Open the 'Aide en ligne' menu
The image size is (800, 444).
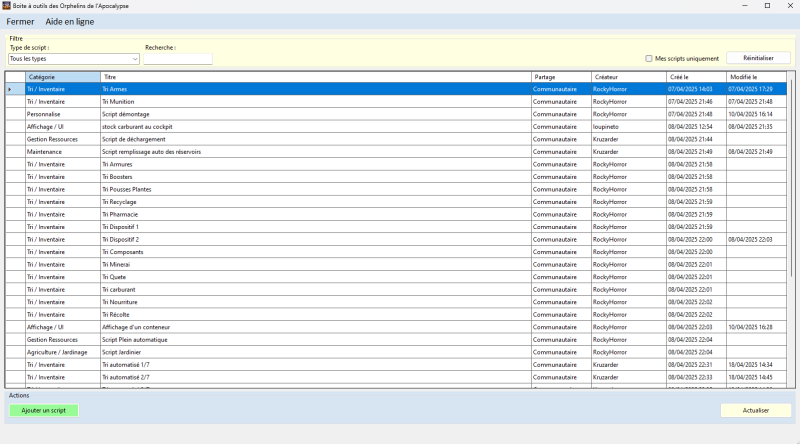pos(70,21)
